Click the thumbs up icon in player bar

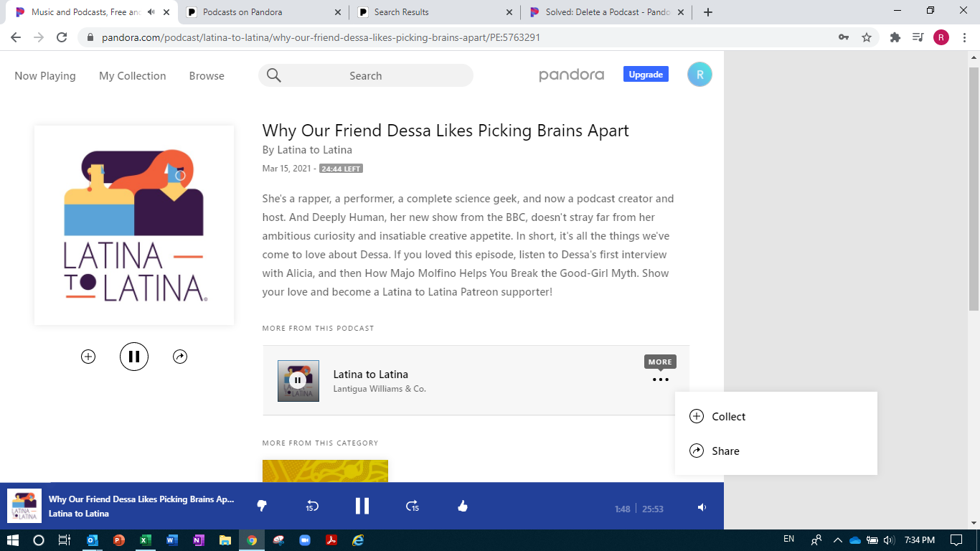[x=463, y=507]
